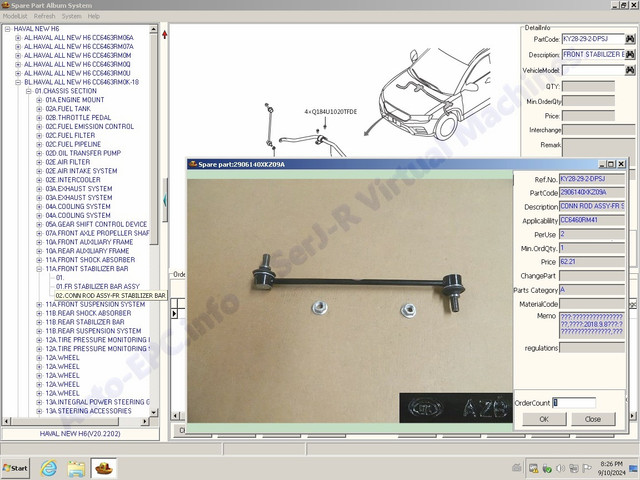This screenshot has width=640, height=480.
Task: Expand the 02A FUEL TANK node
Action: 39,109
